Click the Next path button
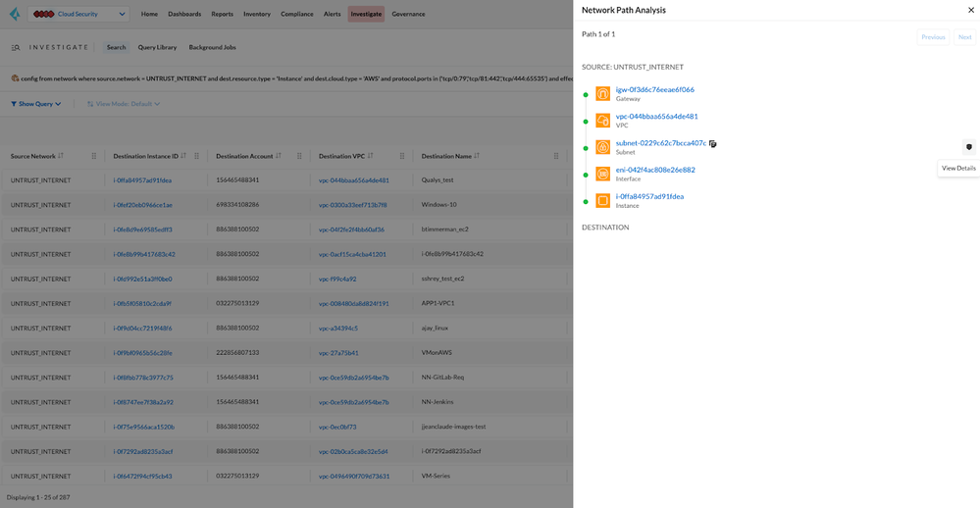The image size is (980, 508). [x=965, y=37]
